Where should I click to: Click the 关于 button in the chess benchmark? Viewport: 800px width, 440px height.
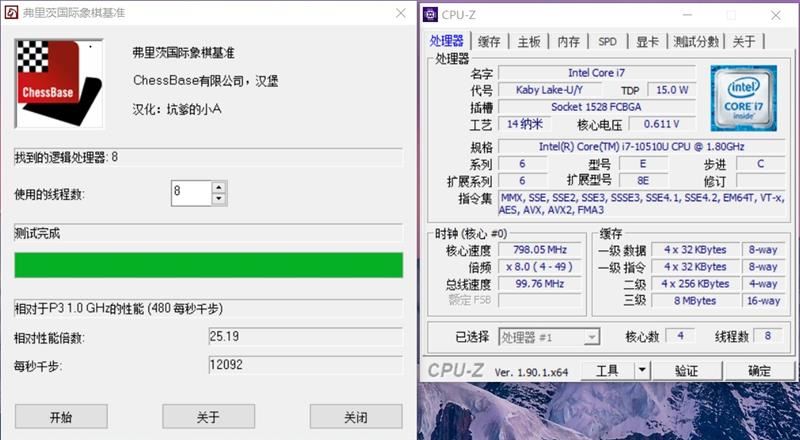pos(209,417)
